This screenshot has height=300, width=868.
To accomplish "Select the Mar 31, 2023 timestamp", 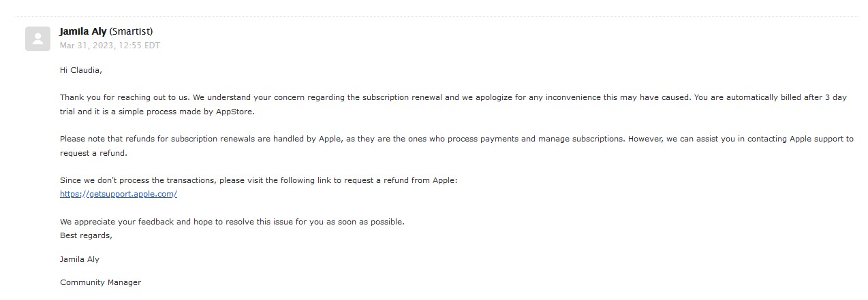I will [x=110, y=46].
